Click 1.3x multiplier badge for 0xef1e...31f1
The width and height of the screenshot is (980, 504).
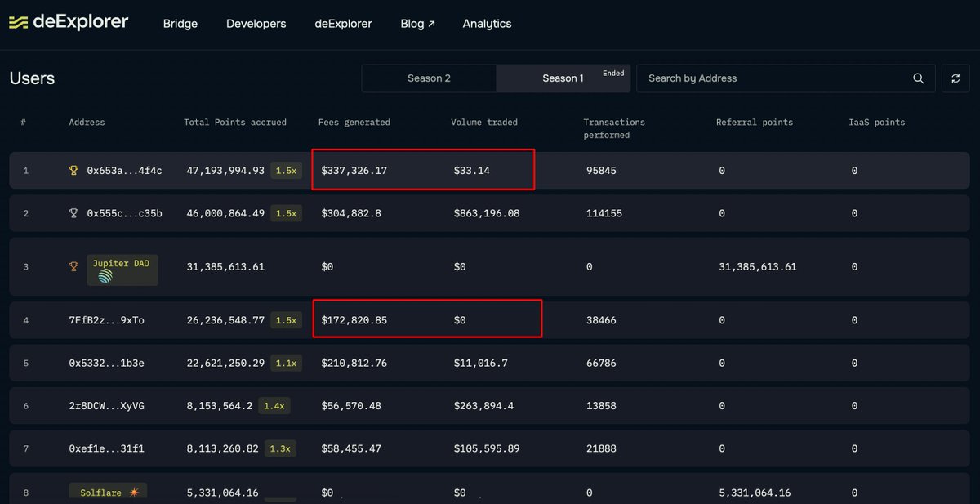(x=280, y=448)
